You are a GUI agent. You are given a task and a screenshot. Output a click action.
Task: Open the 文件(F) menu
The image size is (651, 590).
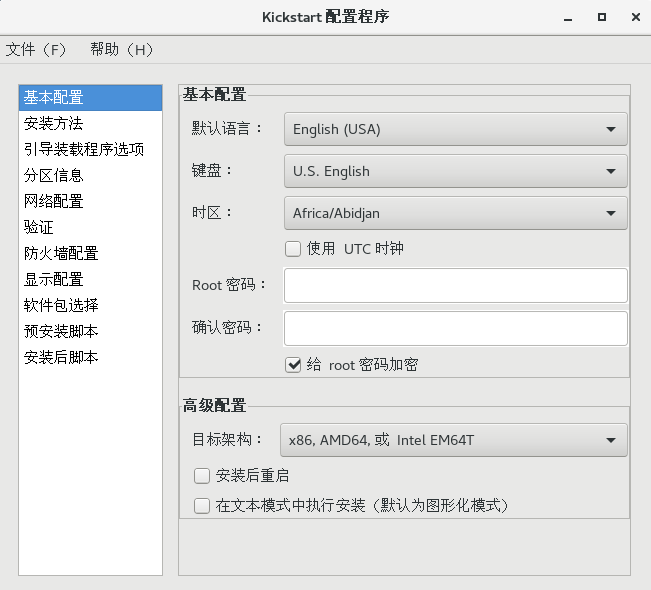pos(36,49)
